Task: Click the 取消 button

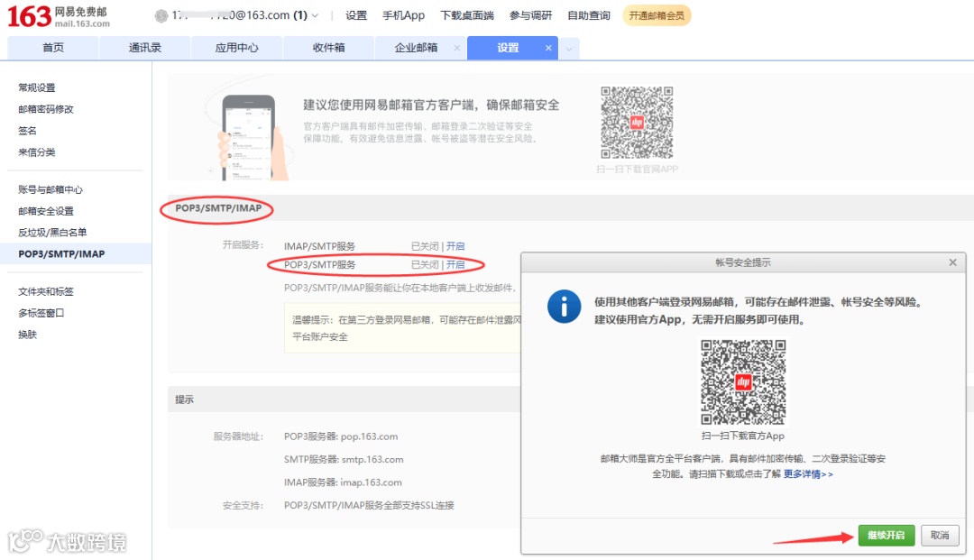Action: [940, 535]
